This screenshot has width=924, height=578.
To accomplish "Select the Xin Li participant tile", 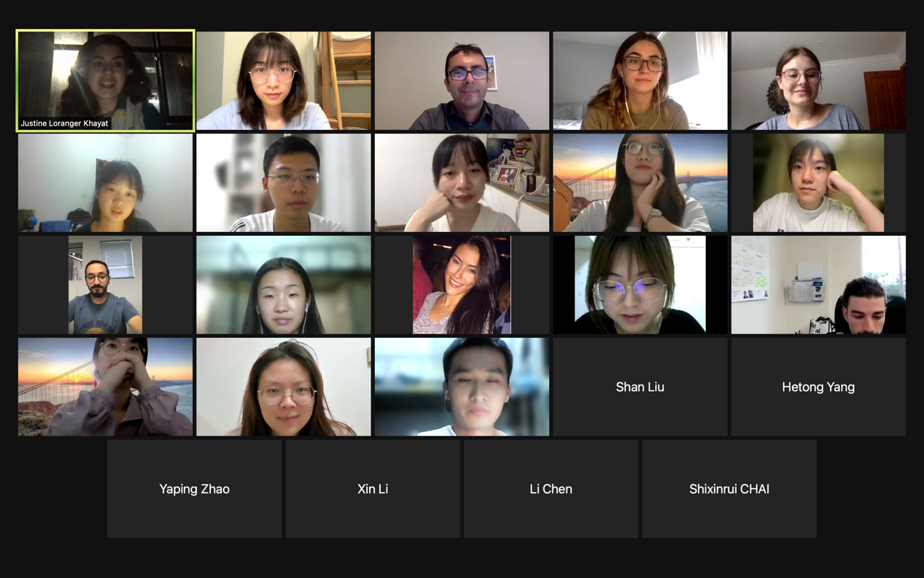I will [x=373, y=489].
